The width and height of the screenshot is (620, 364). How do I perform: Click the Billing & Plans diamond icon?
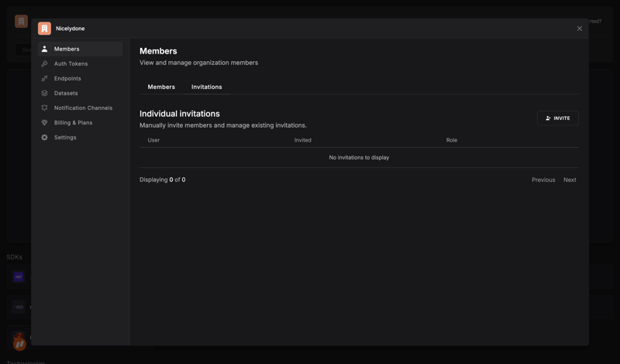[44, 122]
